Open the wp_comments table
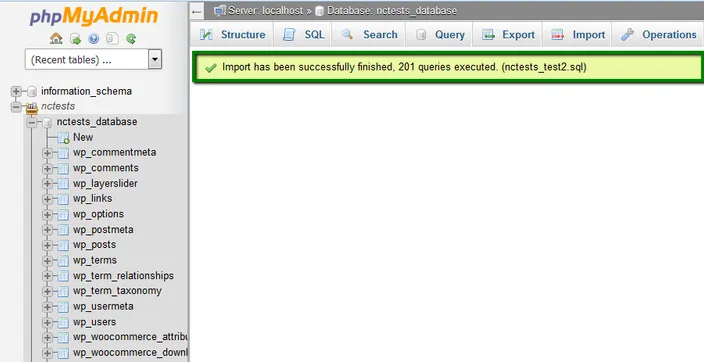 point(106,168)
